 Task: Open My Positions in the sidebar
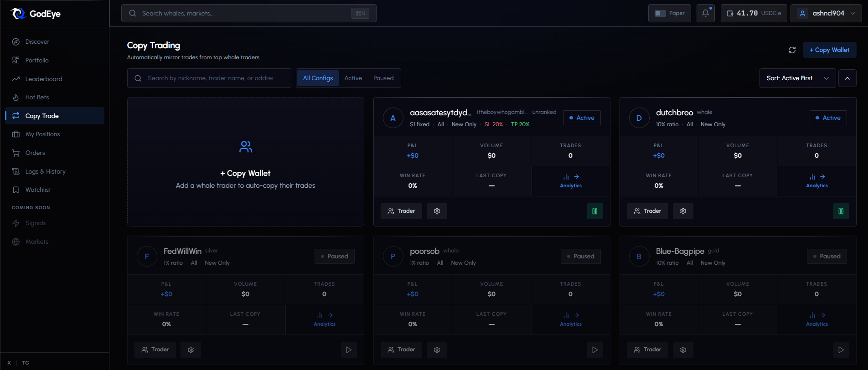coord(55,134)
